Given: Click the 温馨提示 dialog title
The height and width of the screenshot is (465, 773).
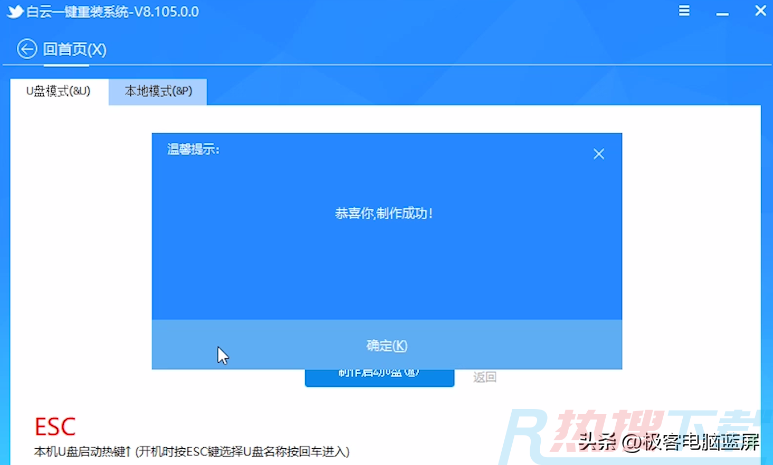Looking at the screenshot, I should (193, 149).
